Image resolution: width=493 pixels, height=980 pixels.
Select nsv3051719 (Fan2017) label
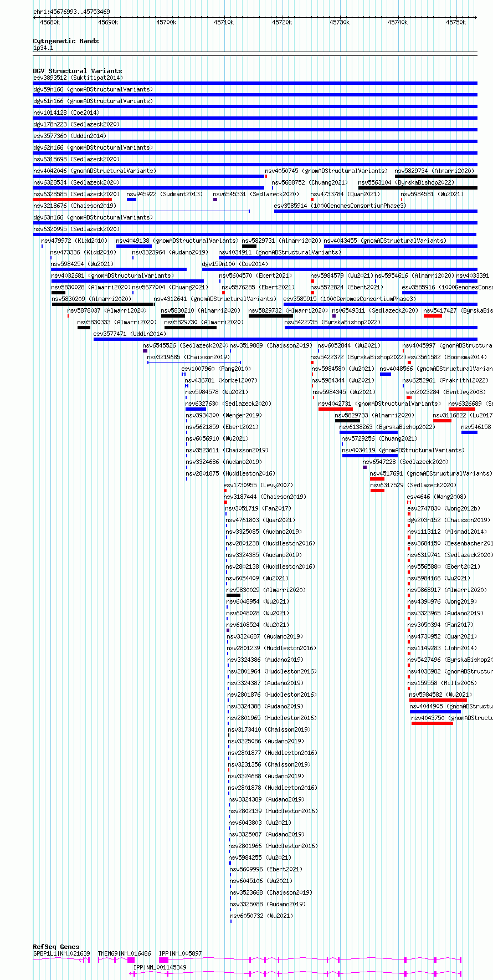(258, 508)
